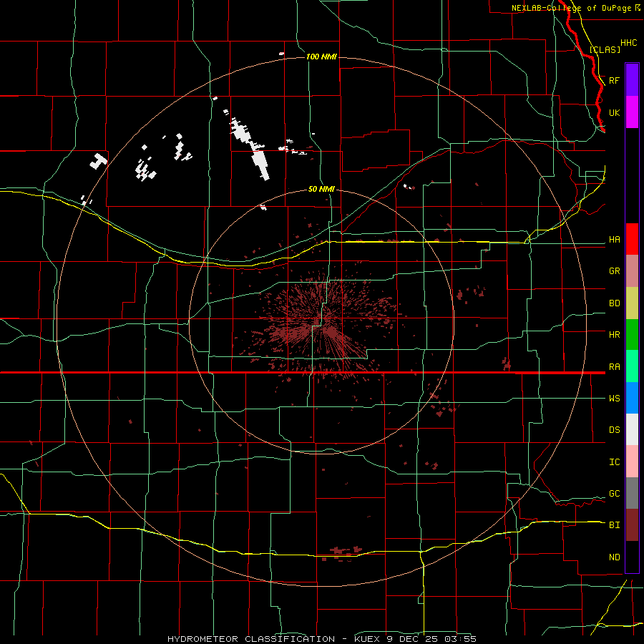Click the "RA" legend label
The image size is (644, 644).
(615, 367)
